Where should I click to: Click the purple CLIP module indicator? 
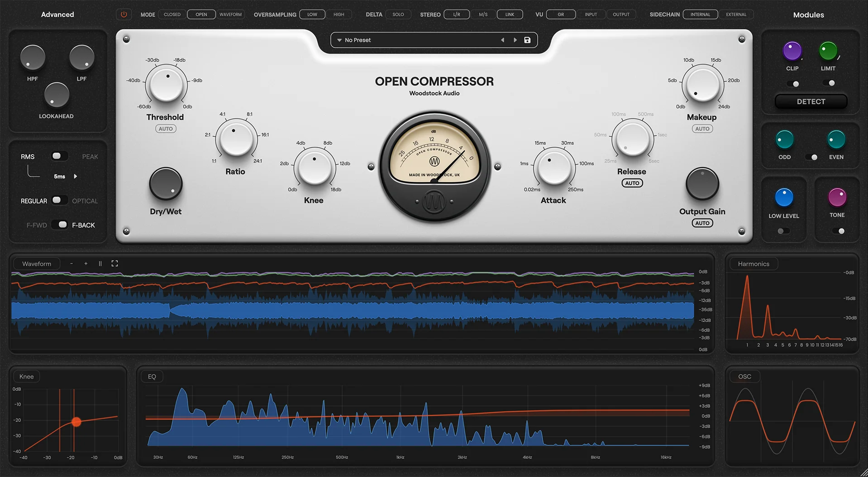pos(792,50)
